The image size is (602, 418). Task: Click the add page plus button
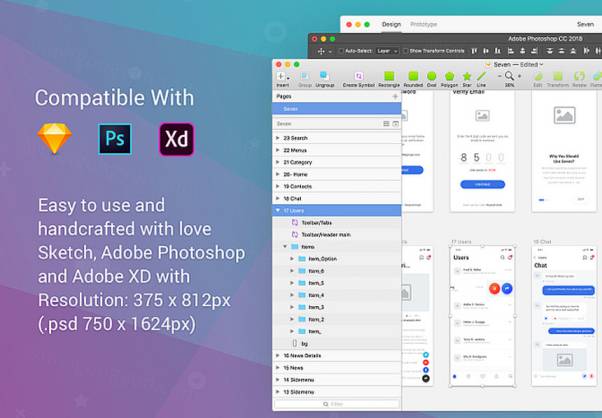click(396, 96)
